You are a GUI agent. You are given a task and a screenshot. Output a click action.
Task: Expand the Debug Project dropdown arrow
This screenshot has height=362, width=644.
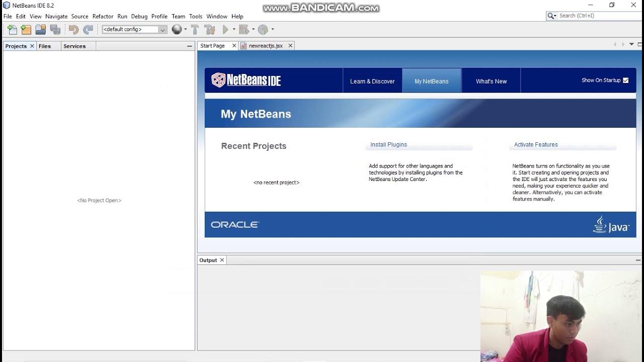253,30
